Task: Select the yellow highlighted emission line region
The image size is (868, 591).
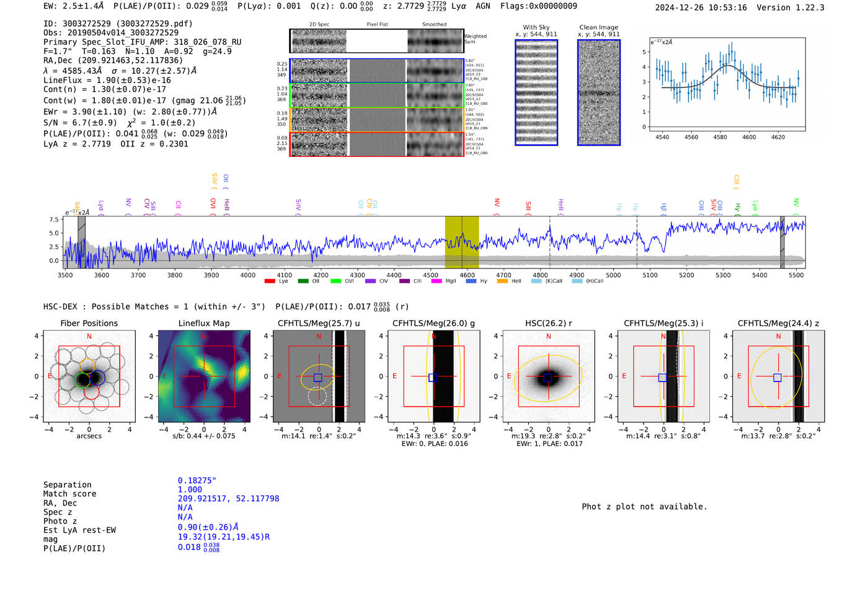Action: point(462,242)
